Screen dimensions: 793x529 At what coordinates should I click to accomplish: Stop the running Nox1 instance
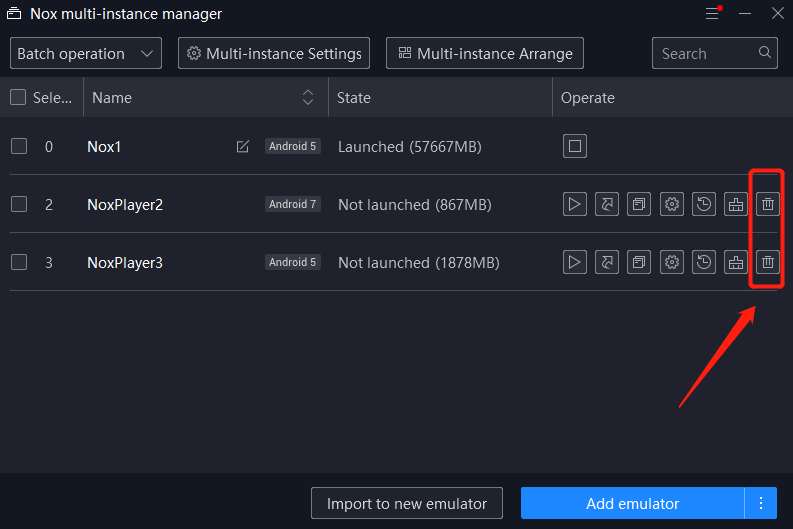coord(575,146)
